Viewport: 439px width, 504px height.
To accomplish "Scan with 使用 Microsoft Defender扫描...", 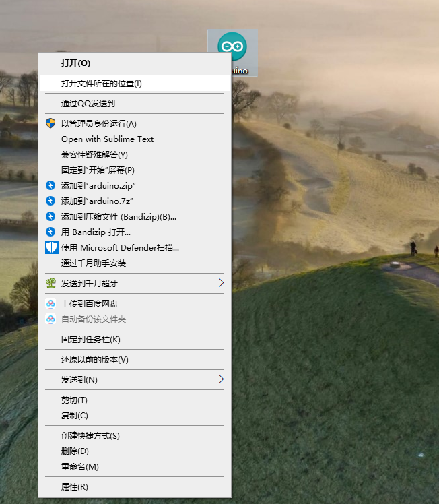I will pyautogui.click(x=135, y=247).
